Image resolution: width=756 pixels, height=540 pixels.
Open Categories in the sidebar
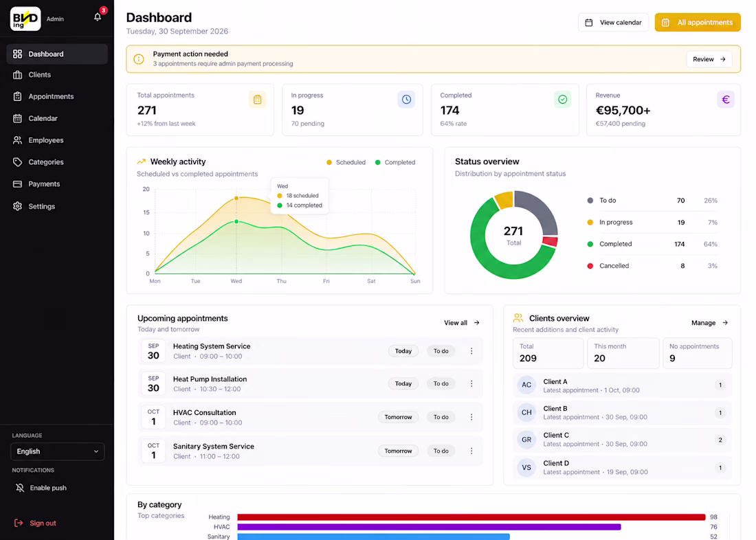point(57,162)
